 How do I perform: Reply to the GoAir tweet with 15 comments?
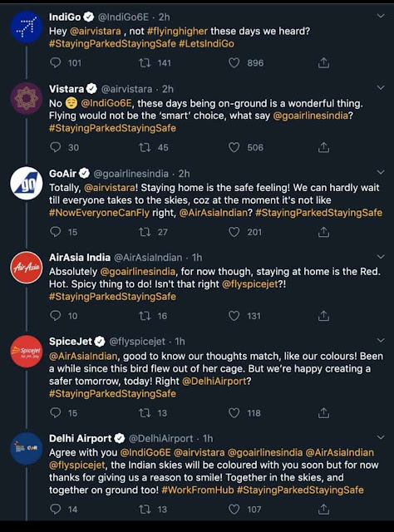[56, 232]
